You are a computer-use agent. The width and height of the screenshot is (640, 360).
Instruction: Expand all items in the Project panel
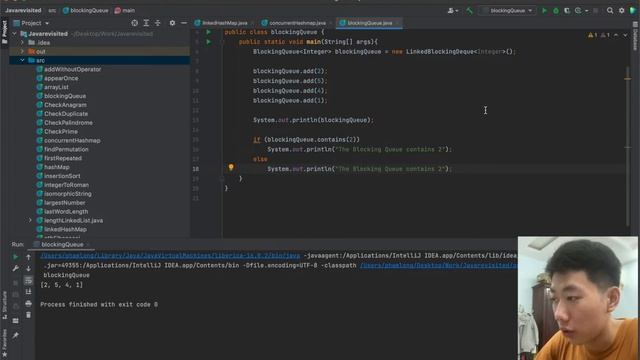(x=146, y=23)
